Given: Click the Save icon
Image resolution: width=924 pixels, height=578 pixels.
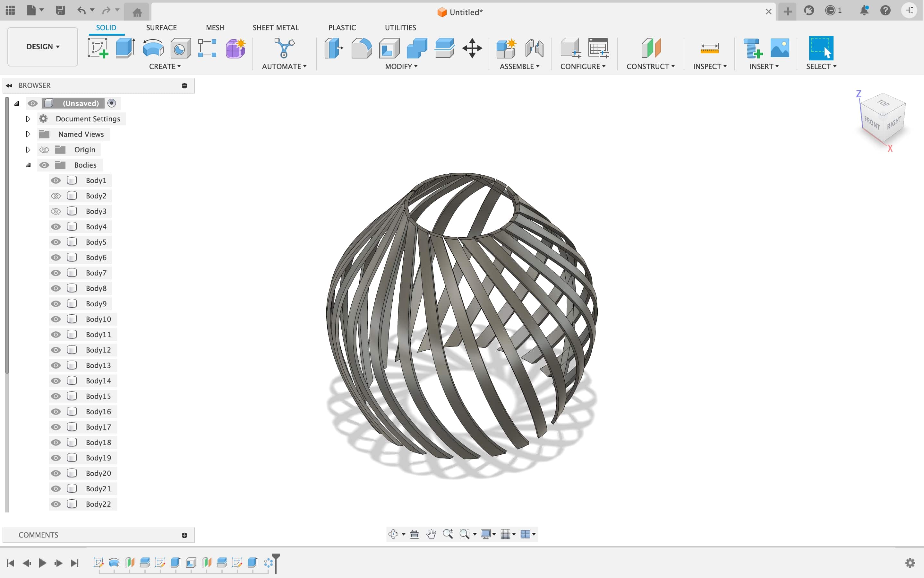Looking at the screenshot, I should (60, 11).
